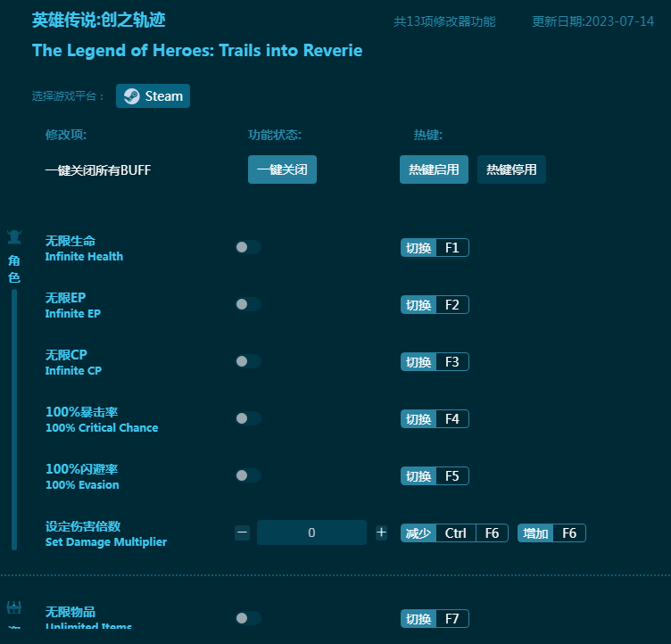Select the Steam platform button
The image size is (671, 644).
[x=153, y=95]
